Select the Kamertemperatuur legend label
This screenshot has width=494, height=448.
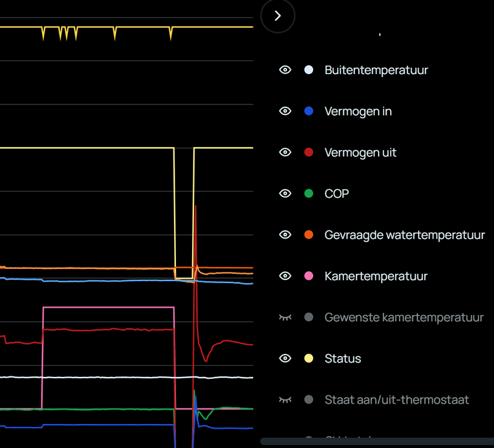(x=376, y=276)
